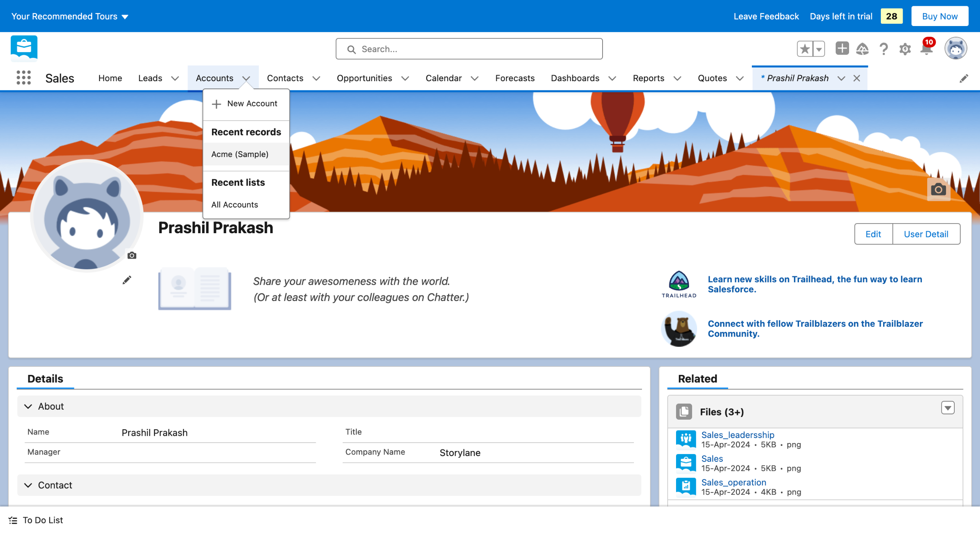Screen dimensions: 980x533
Task: Expand the Leads tab chevron
Action: click(x=175, y=78)
